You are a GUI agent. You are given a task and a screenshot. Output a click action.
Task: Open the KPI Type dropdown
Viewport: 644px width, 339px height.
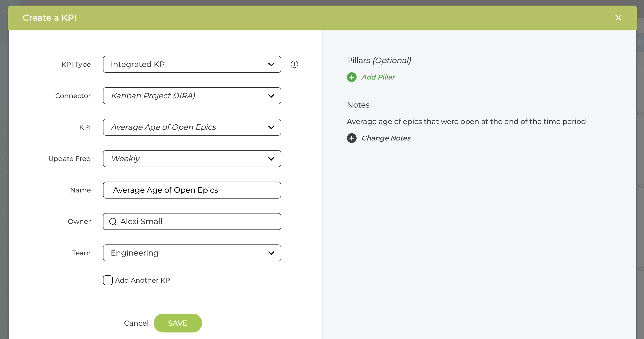(x=192, y=64)
